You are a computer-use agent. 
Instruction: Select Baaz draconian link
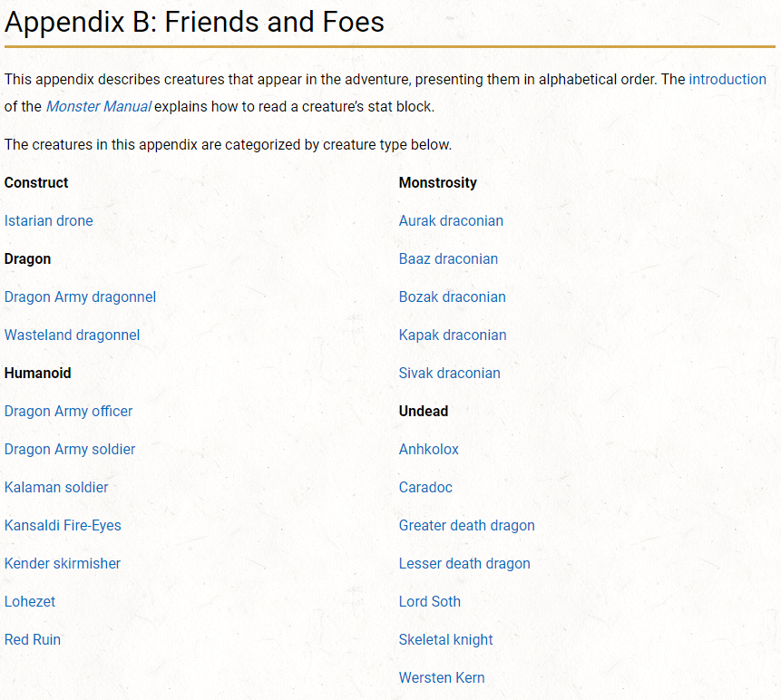448,258
